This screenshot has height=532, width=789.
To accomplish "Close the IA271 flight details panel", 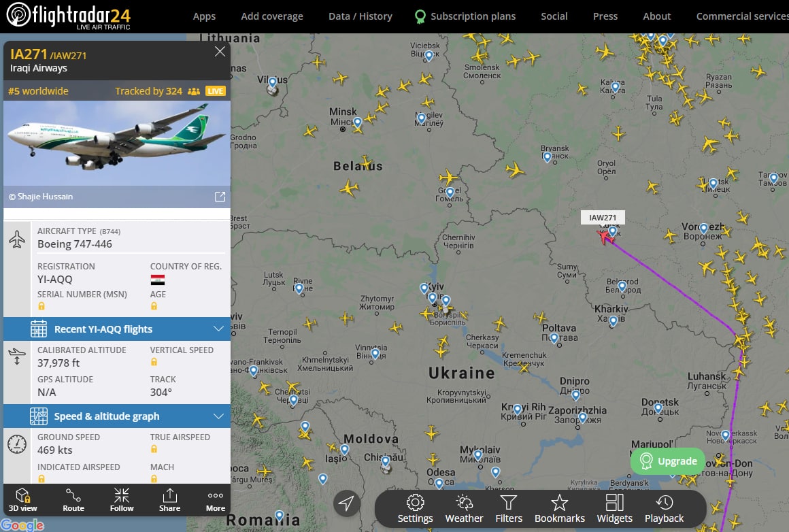I will [220, 51].
